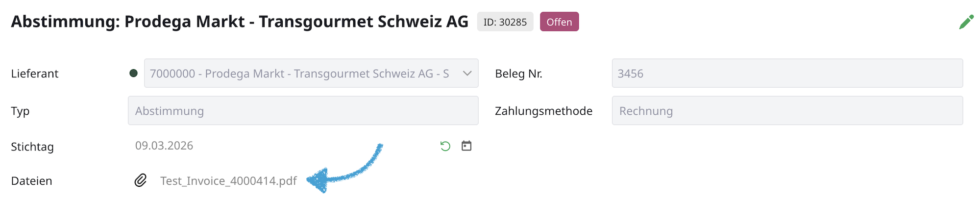The width and height of the screenshot is (980, 201).
Task: Click the Zahlungsmethode field showing Rechnung
Action: pyautogui.click(x=787, y=111)
